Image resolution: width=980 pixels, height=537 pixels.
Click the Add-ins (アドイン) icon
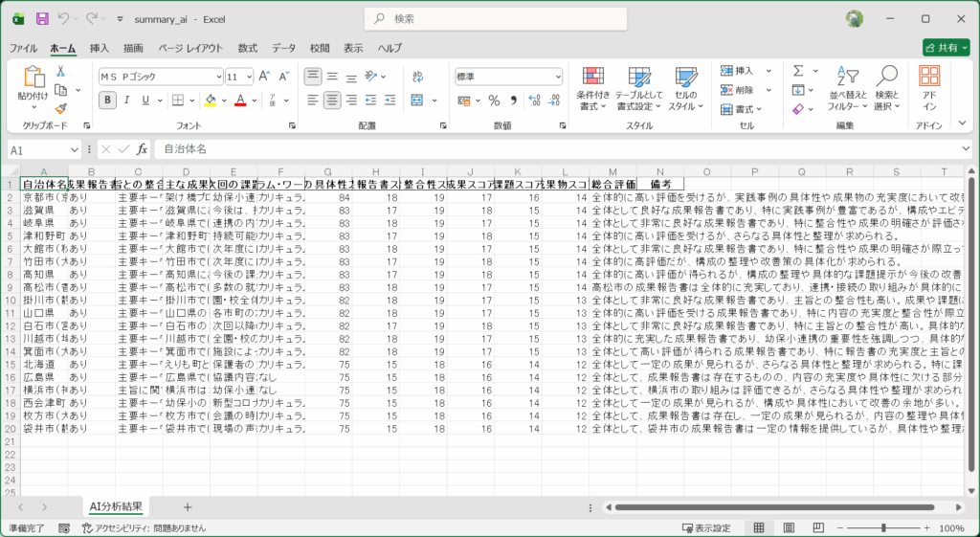928,89
